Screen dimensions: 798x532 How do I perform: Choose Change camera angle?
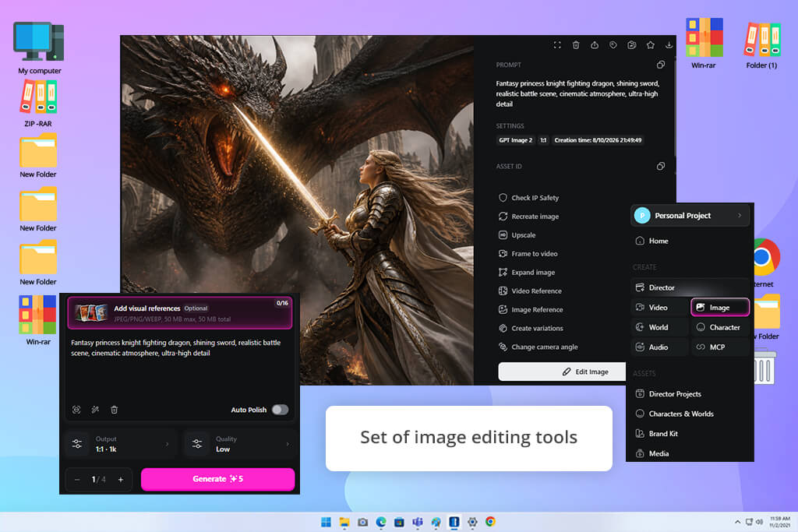[538, 347]
